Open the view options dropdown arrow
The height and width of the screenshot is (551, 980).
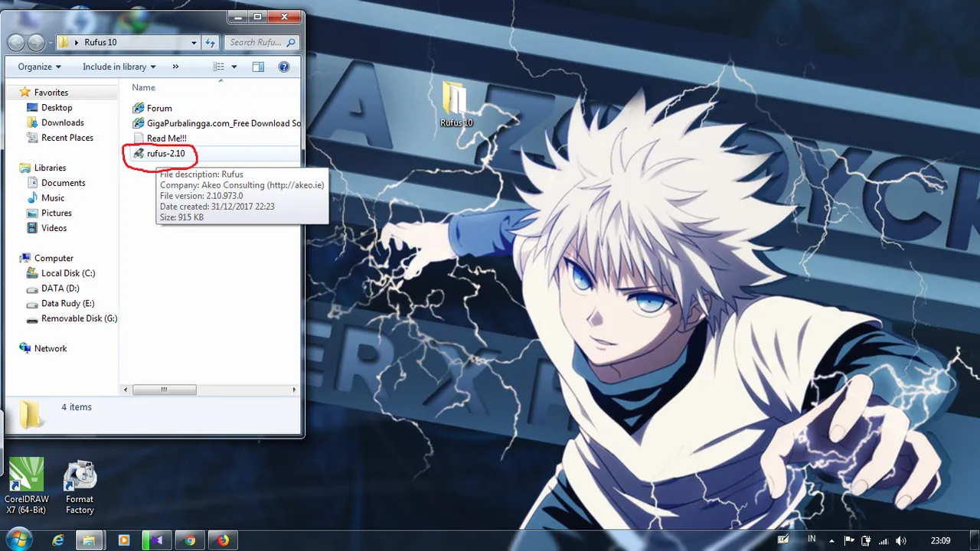[x=234, y=67]
